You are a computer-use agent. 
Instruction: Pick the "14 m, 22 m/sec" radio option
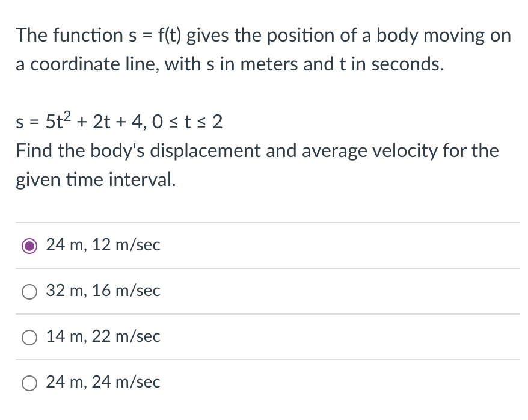pyautogui.click(x=29, y=338)
